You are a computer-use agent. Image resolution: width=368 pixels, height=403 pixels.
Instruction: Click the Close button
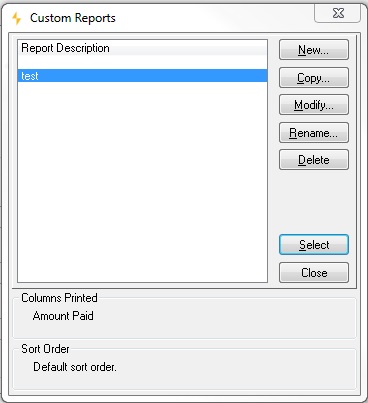314,273
